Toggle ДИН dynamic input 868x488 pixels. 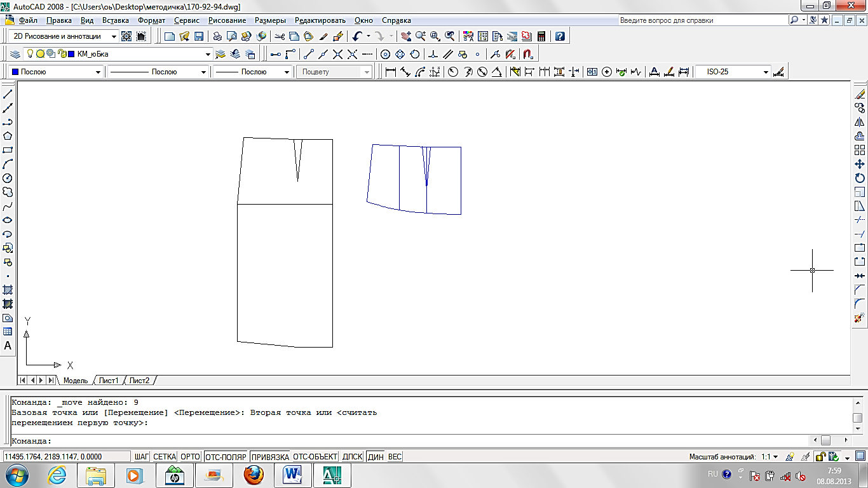coord(376,457)
